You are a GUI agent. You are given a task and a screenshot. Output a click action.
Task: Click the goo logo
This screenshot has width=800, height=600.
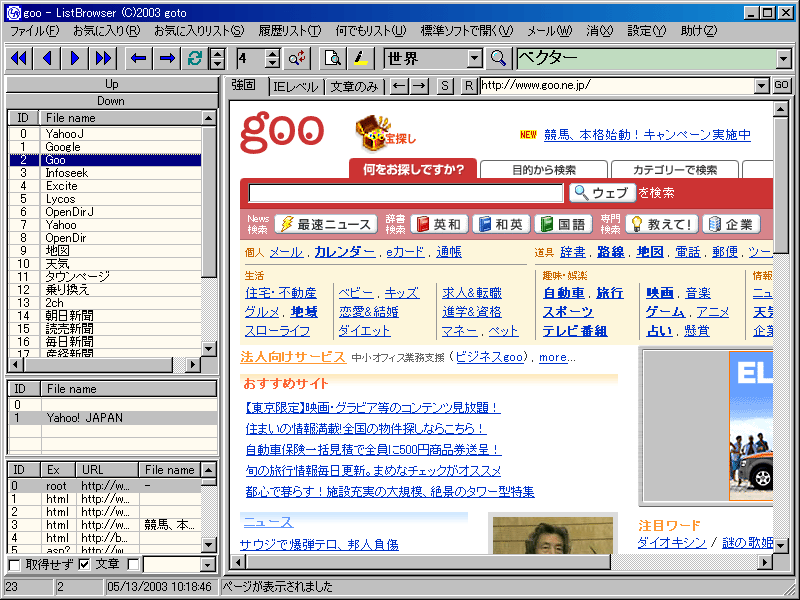pyautogui.click(x=282, y=132)
